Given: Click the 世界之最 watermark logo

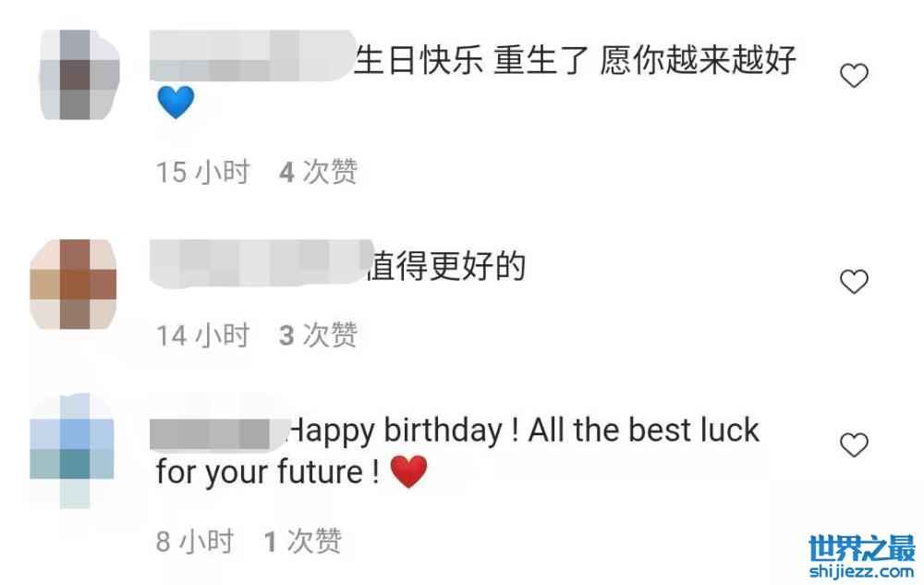Looking at the screenshot, I should click(861, 548).
